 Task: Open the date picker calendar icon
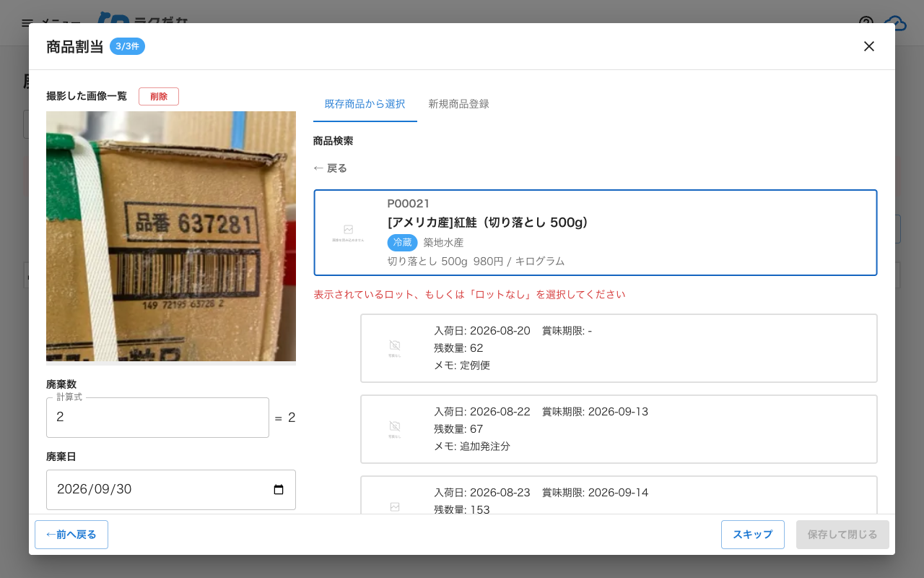[x=279, y=490]
